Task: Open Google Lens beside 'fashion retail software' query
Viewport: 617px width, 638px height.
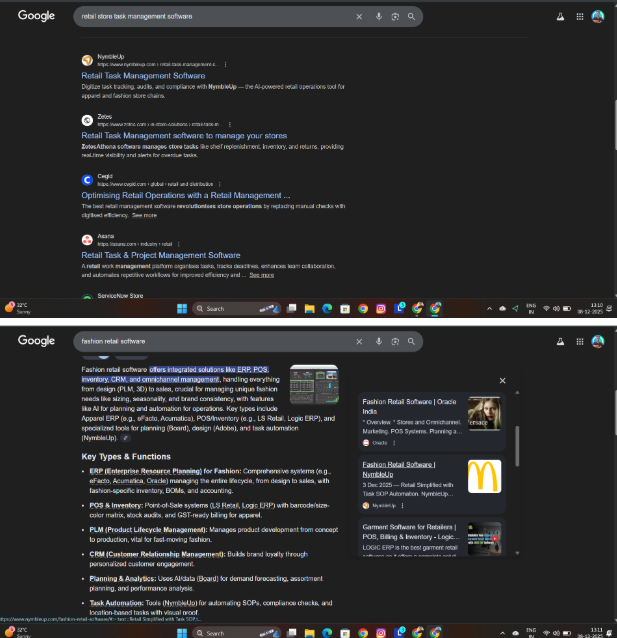Action: point(395,341)
